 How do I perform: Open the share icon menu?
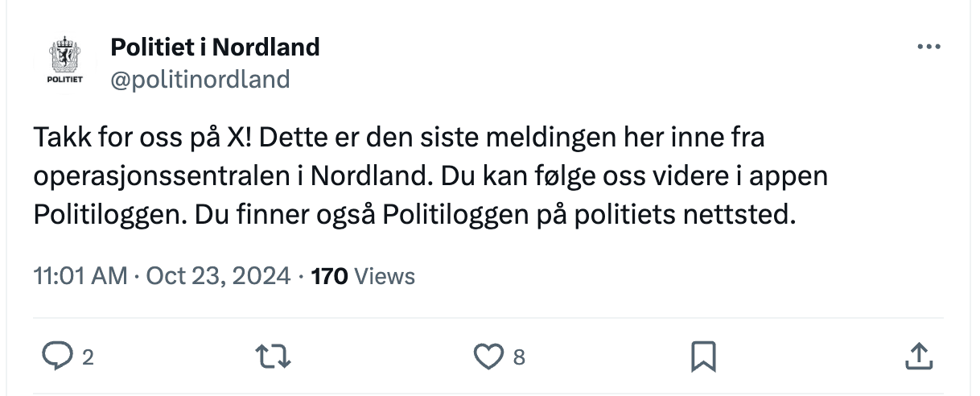coord(919,356)
